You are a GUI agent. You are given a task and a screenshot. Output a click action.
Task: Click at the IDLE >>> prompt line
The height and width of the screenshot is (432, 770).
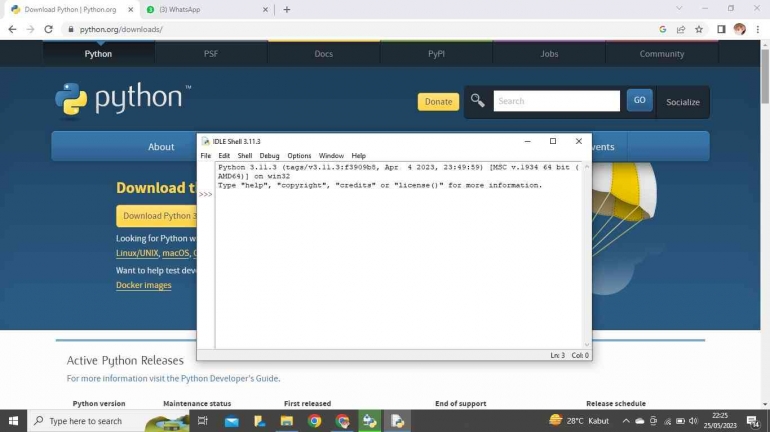pos(398,194)
